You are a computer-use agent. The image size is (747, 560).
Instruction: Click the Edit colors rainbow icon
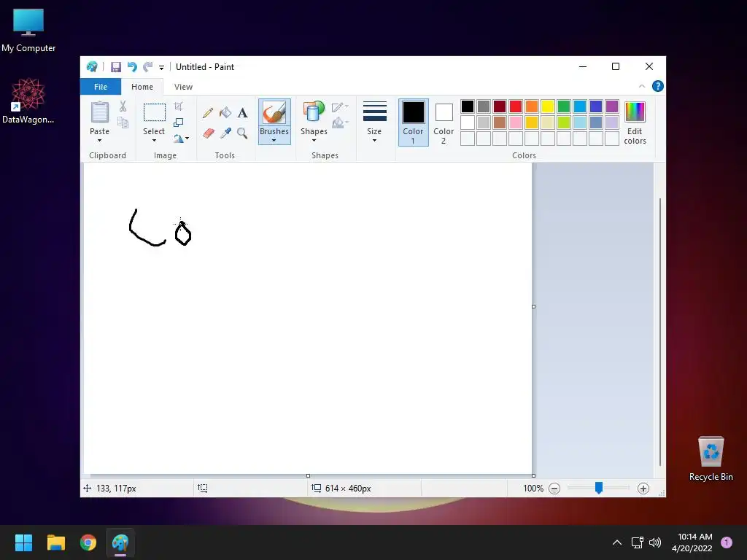click(x=635, y=112)
